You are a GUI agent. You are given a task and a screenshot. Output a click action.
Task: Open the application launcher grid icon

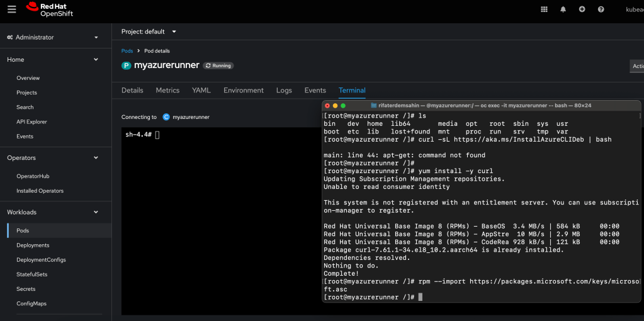[544, 9]
